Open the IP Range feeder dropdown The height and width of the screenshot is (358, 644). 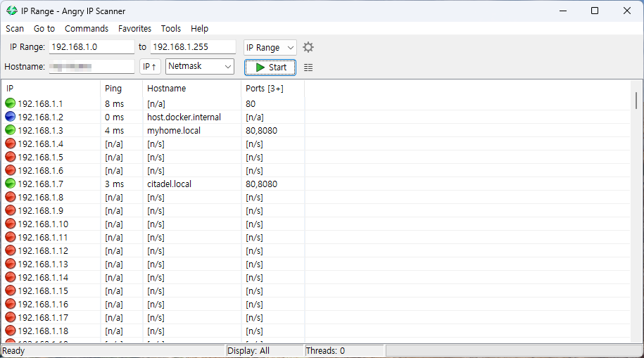tap(270, 47)
